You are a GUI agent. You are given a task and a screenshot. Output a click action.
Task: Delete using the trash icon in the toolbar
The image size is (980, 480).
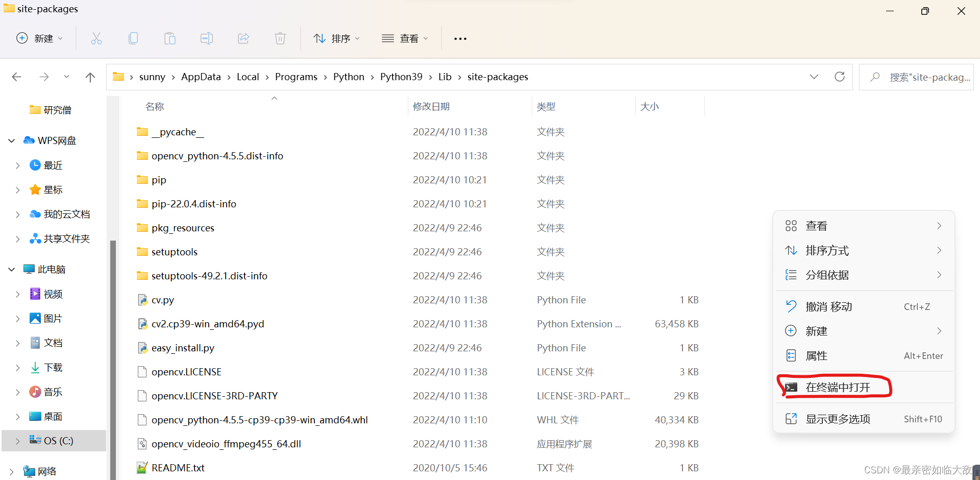pos(280,38)
